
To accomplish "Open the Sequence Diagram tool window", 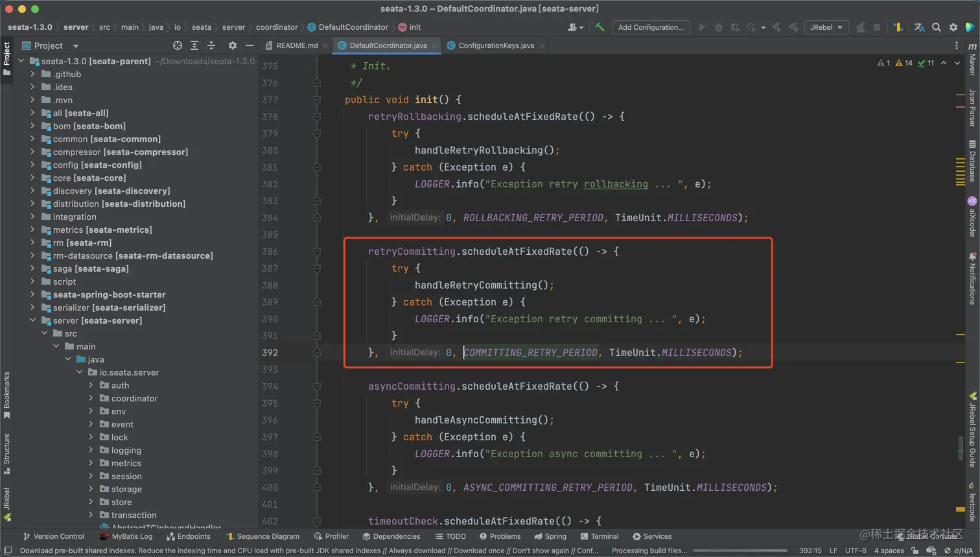I will [262, 536].
